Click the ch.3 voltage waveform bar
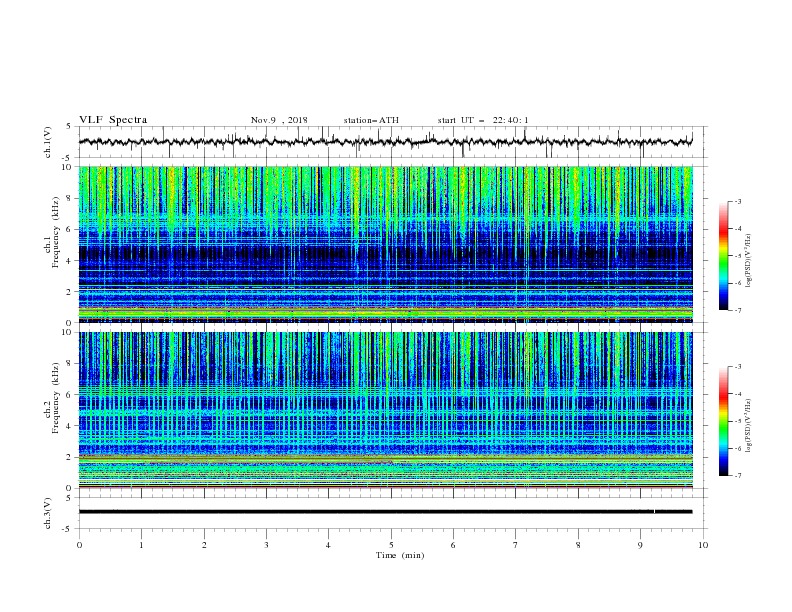The image size is (792, 612). pyautogui.click(x=385, y=512)
